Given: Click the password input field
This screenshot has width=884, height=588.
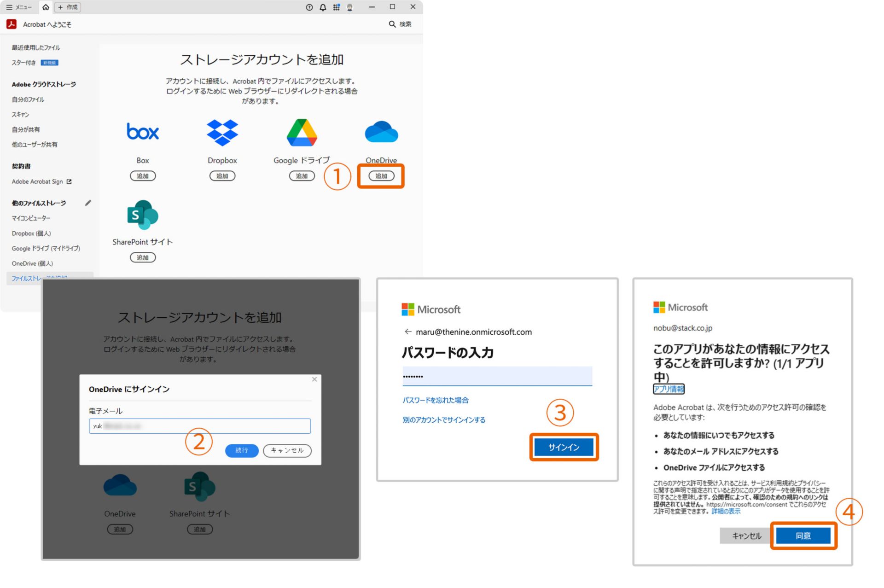Looking at the screenshot, I should 497,376.
